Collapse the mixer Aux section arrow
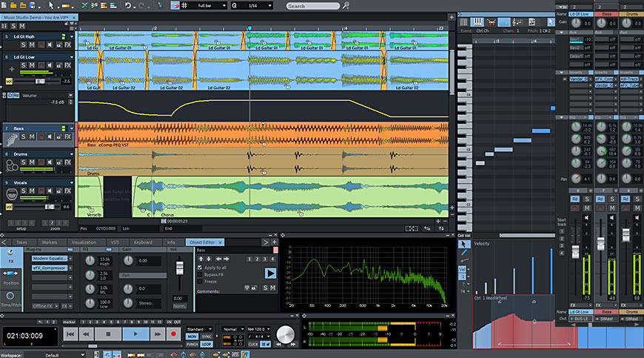 coord(561,32)
